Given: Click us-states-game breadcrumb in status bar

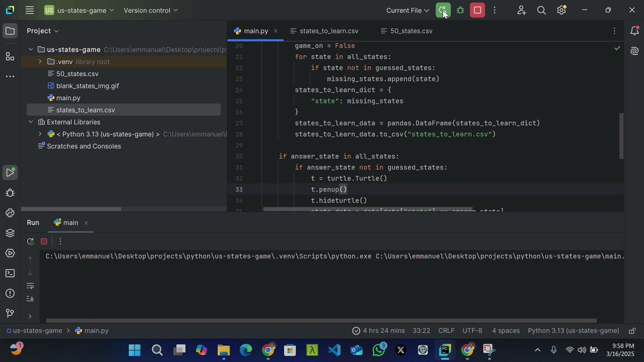Looking at the screenshot, I should pyautogui.click(x=33, y=331).
